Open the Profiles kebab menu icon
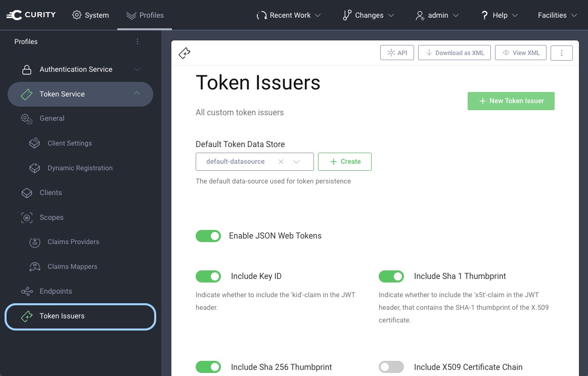 (138, 41)
